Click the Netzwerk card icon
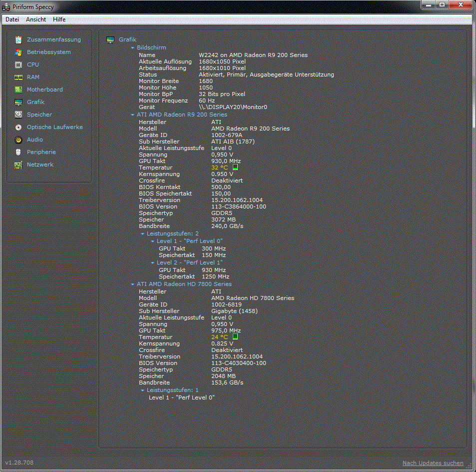476x472 pixels. [x=18, y=164]
